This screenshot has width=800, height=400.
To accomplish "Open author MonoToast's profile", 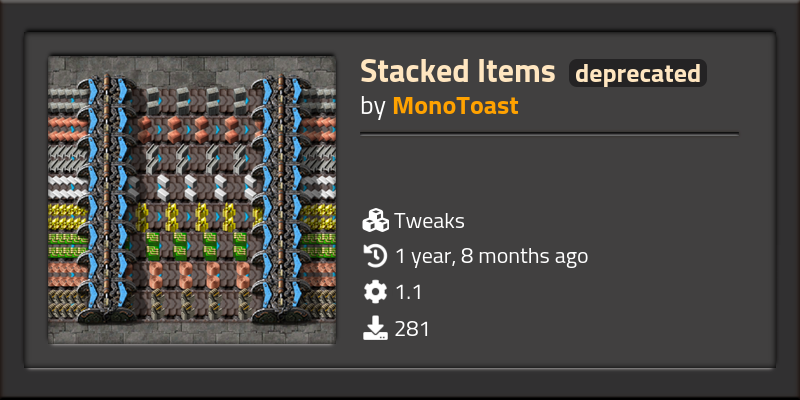I will click(455, 106).
